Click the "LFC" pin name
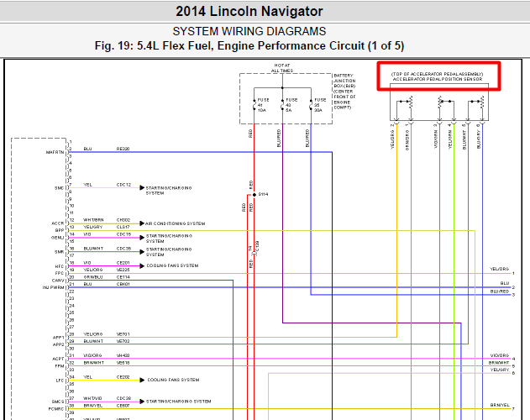Image resolution: width=530 pixels, height=420 pixels. 60,381
